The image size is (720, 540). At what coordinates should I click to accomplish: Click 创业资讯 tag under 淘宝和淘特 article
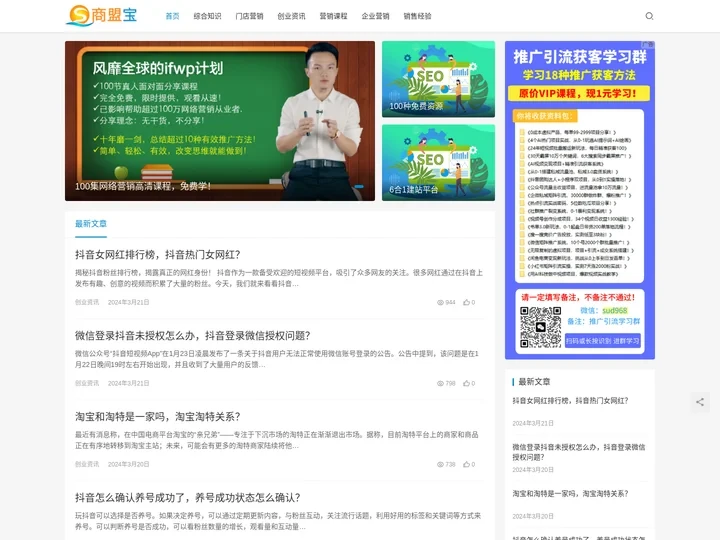point(87,464)
